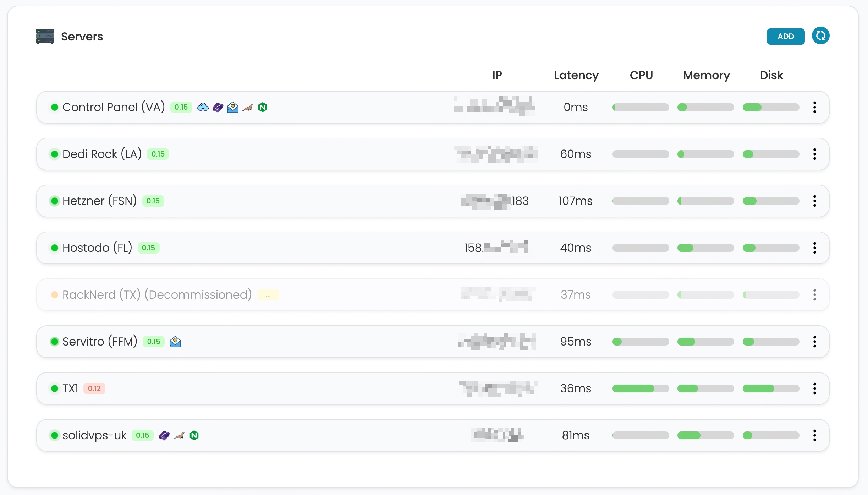The image size is (868, 495).
Task: Click the Nginx icon on solidvps-uk row
Action: click(x=194, y=435)
